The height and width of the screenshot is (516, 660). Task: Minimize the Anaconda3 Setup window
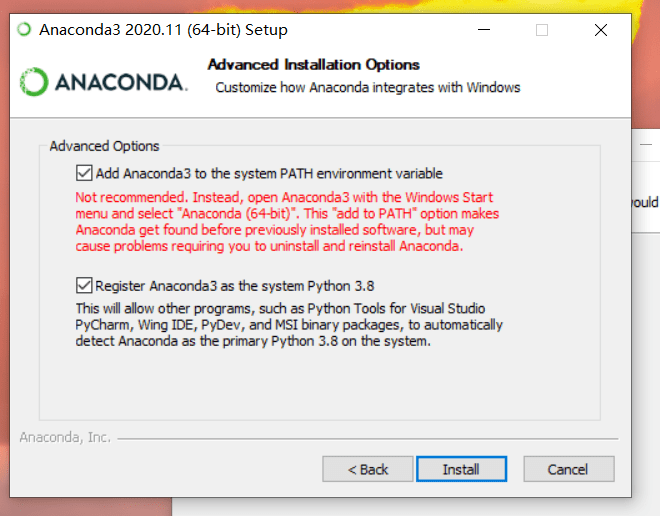(484, 30)
